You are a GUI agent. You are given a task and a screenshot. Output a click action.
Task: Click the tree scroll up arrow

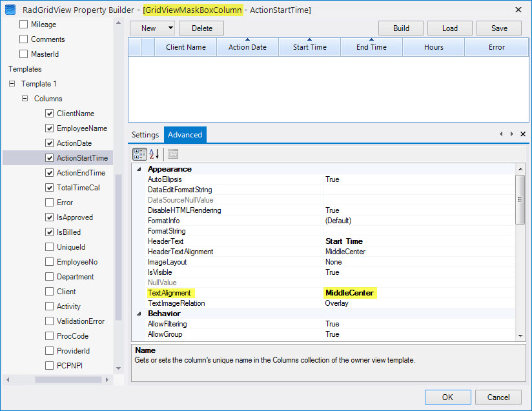click(x=118, y=23)
